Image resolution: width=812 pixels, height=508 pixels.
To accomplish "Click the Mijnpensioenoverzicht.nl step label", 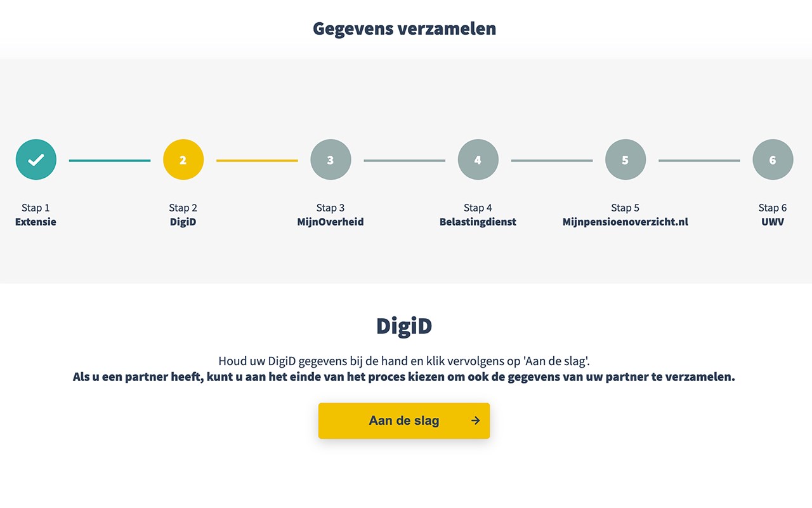I will pos(625,222).
